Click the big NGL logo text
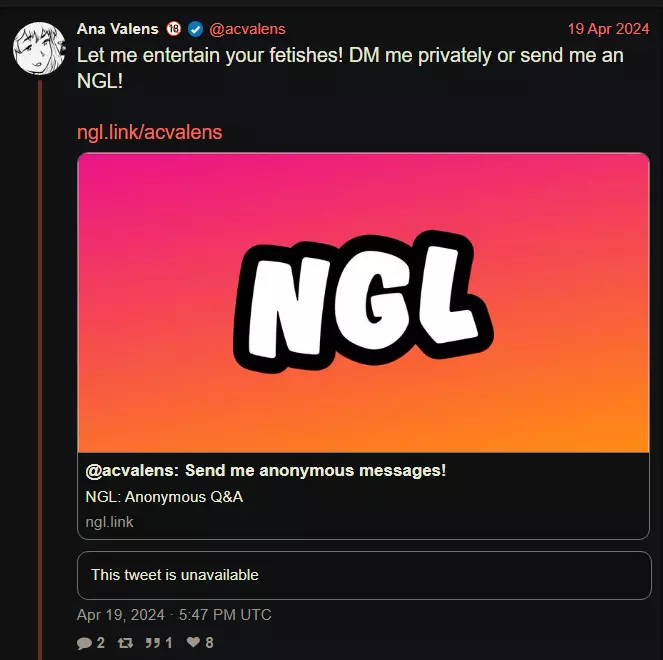This screenshot has width=663, height=660. click(363, 303)
